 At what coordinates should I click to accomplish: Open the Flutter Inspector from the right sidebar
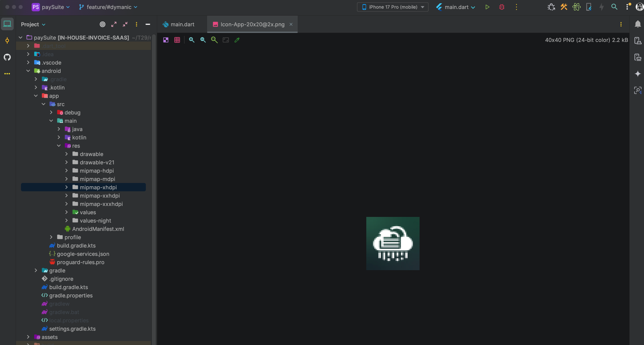(x=638, y=90)
